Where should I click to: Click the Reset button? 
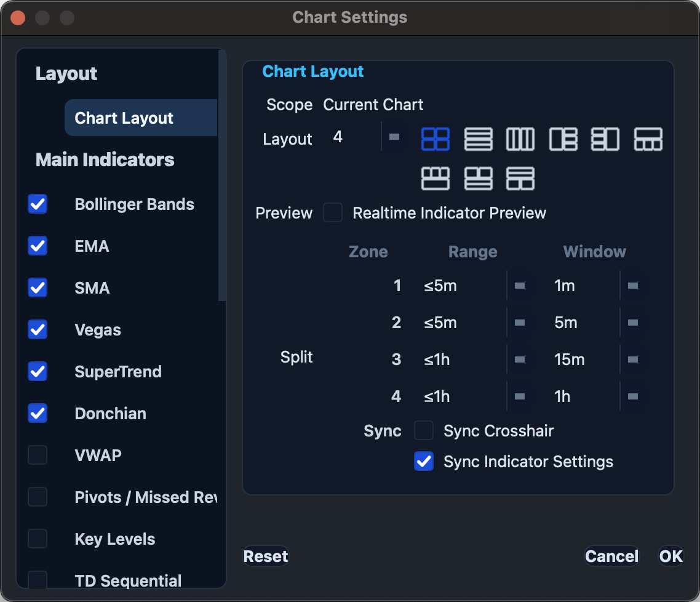[x=266, y=556]
